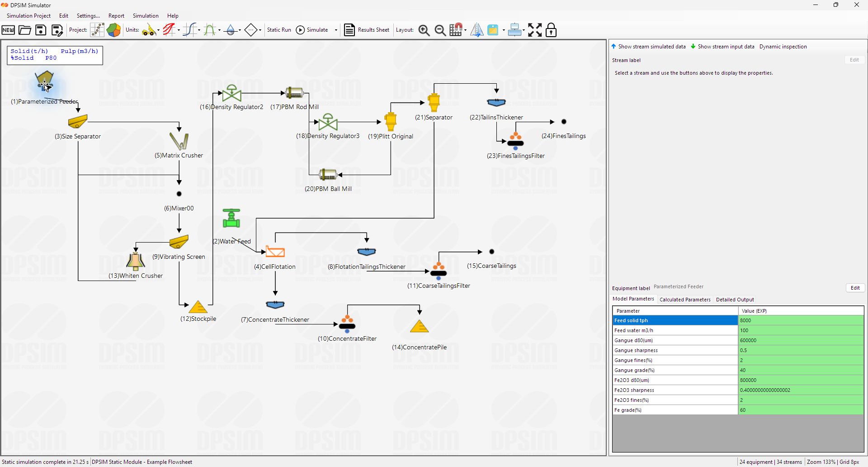Switch to the Detailed Output tab
The image size is (868, 467).
tap(735, 300)
